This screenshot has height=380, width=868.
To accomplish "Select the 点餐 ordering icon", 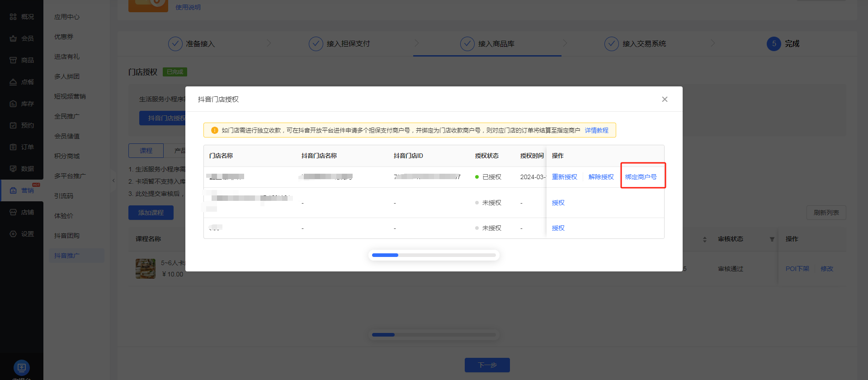I will (13, 82).
